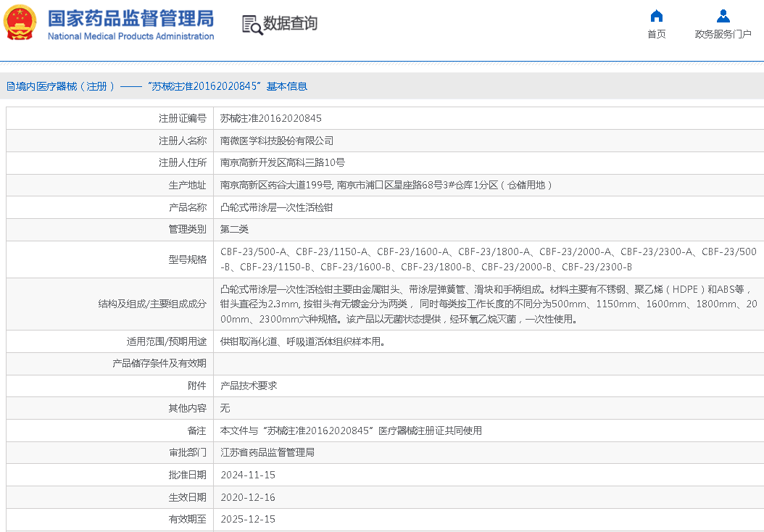Click the 产品储存条件及有效期 label

(x=159, y=363)
